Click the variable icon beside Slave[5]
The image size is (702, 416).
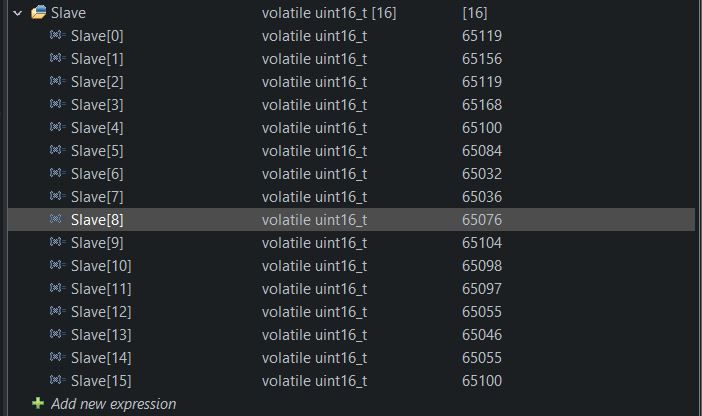(56, 150)
